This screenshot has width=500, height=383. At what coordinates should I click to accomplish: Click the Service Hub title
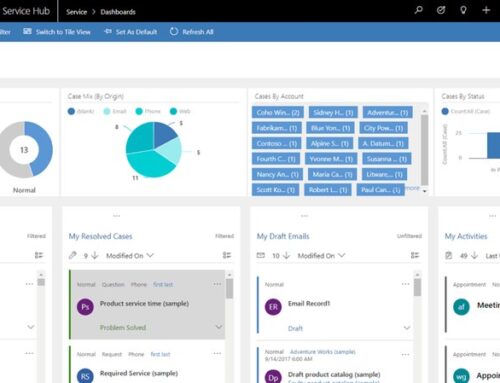pos(25,11)
